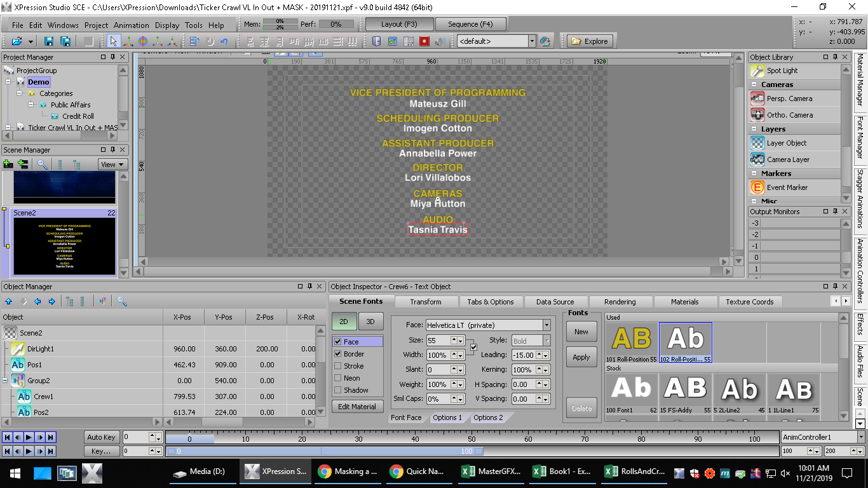Add an Ortho. Camera from Object Library
Viewport: 868px width, 488px height.
pyautogui.click(x=757, y=115)
